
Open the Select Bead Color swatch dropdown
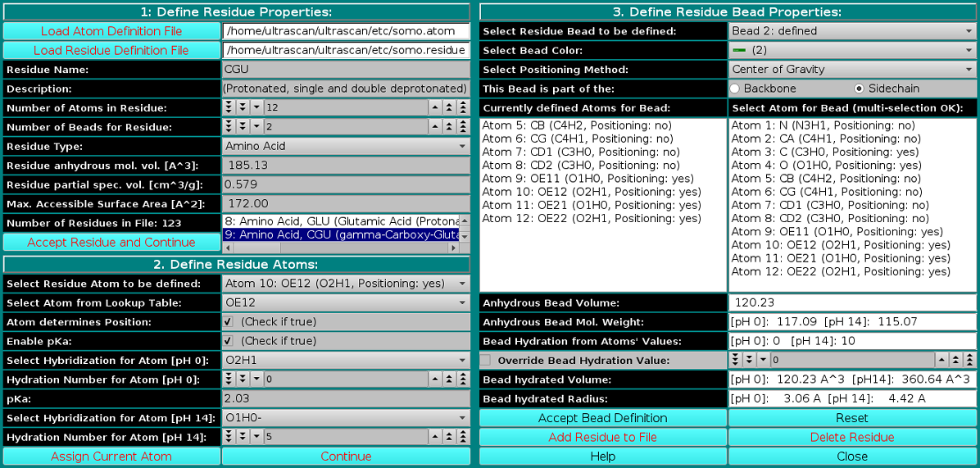coord(852,50)
